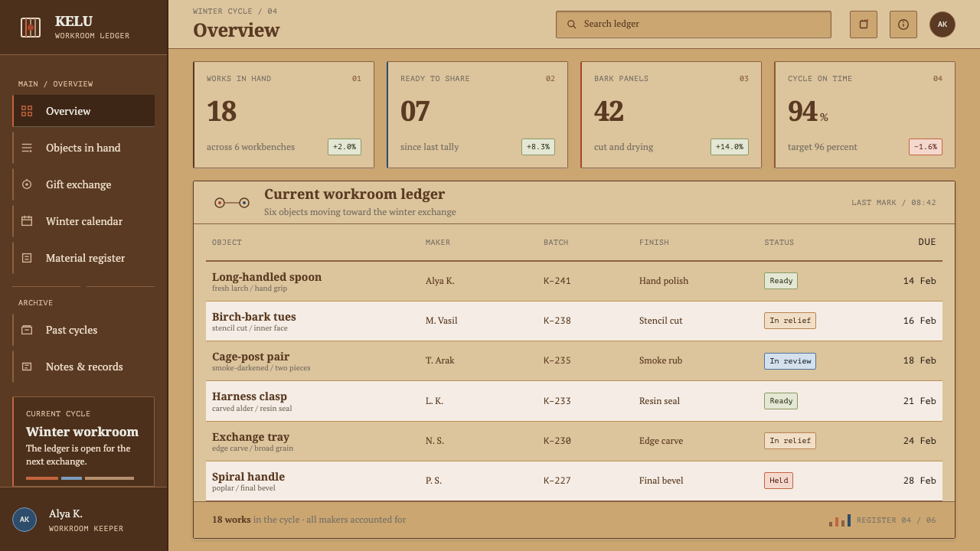Image resolution: width=980 pixels, height=551 pixels.
Task: Open the Works in hand card
Action: (283, 115)
